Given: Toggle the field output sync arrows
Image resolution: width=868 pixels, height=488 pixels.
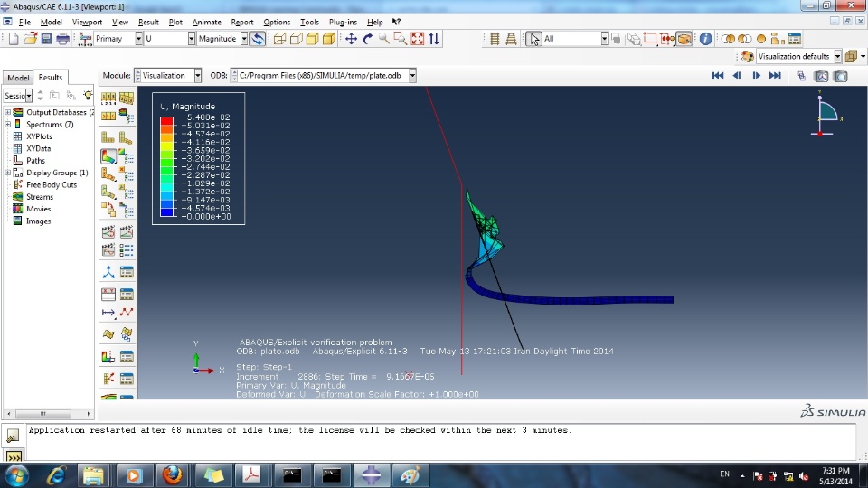Looking at the screenshot, I should [258, 39].
